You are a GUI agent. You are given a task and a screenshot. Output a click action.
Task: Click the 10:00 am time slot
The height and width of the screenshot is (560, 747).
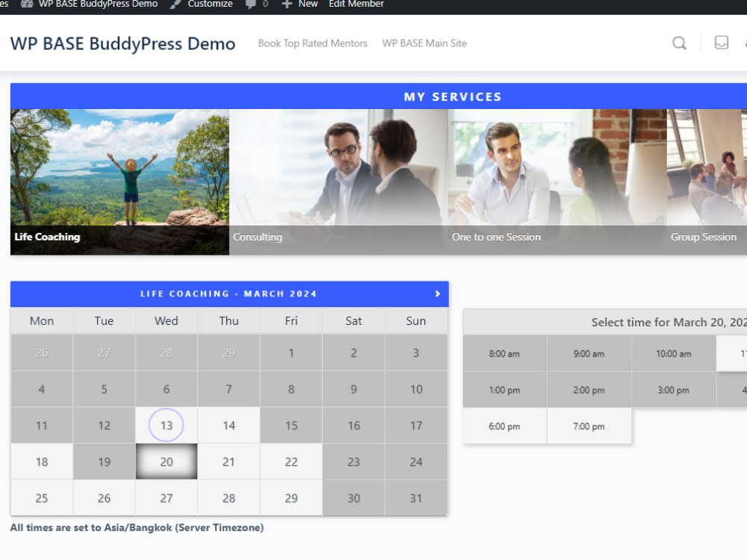[x=674, y=353]
